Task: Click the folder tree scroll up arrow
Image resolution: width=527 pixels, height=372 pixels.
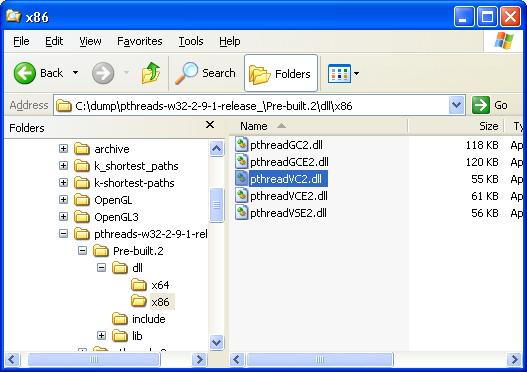Action: point(216,148)
